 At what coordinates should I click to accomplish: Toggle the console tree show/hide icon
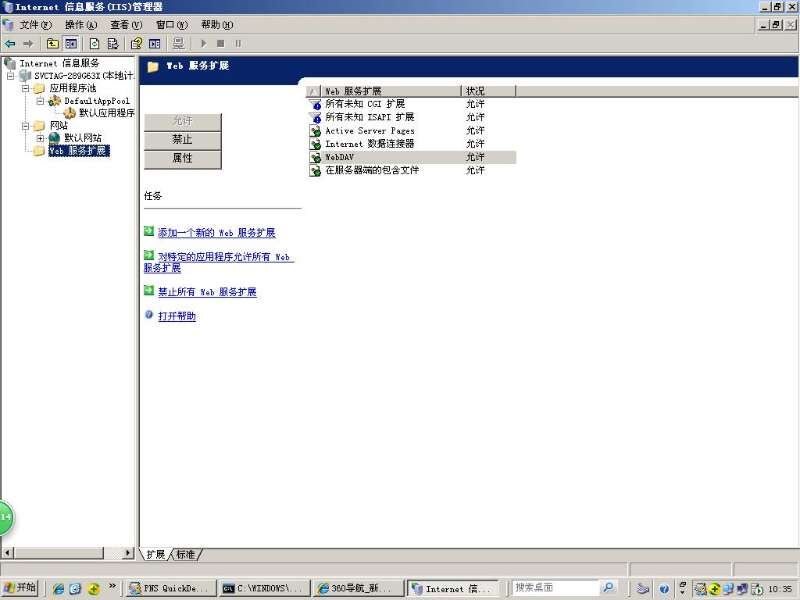click(71, 43)
